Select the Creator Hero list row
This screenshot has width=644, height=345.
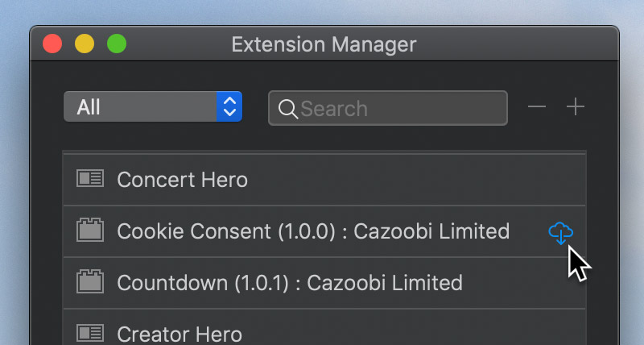point(324,327)
